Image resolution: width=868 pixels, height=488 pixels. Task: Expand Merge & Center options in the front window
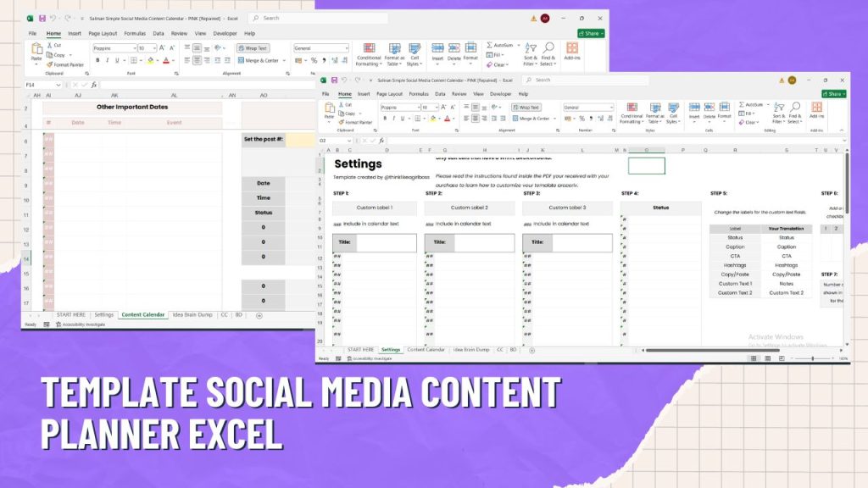tap(554, 119)
